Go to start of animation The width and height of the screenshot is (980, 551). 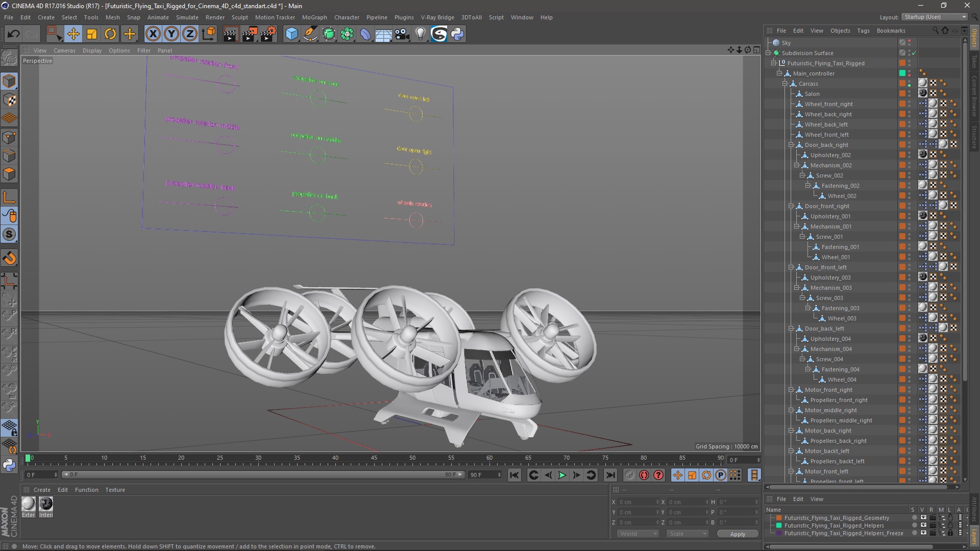(514, 475)
